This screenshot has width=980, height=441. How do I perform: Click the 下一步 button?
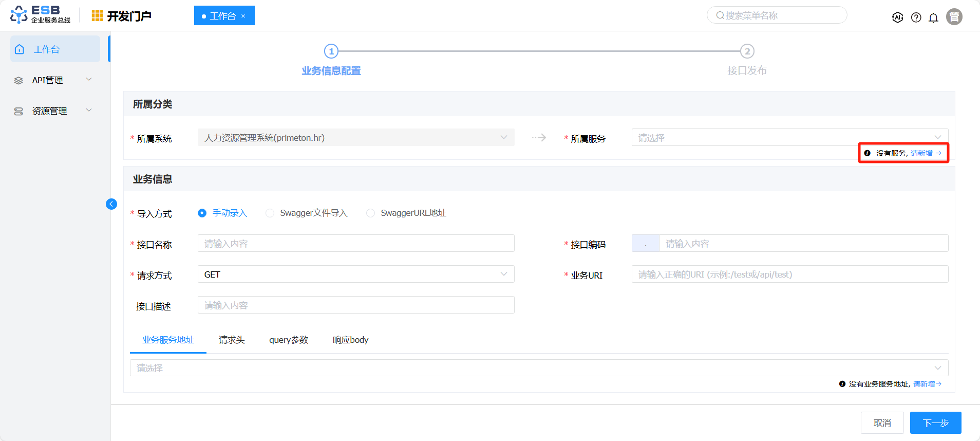(x=935, y=423)
